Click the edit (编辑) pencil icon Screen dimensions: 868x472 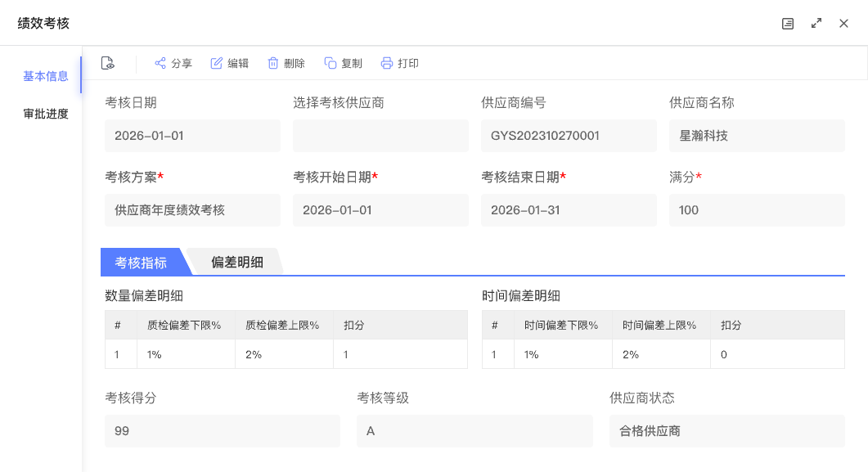tap(216, 62)
